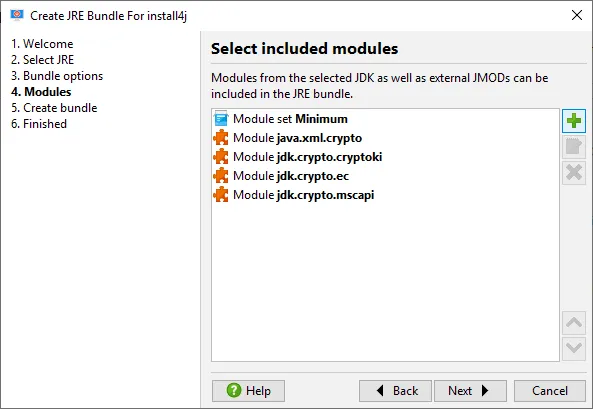Click the puzzle icon for jdk.crypto.ec

pos(221,176)
